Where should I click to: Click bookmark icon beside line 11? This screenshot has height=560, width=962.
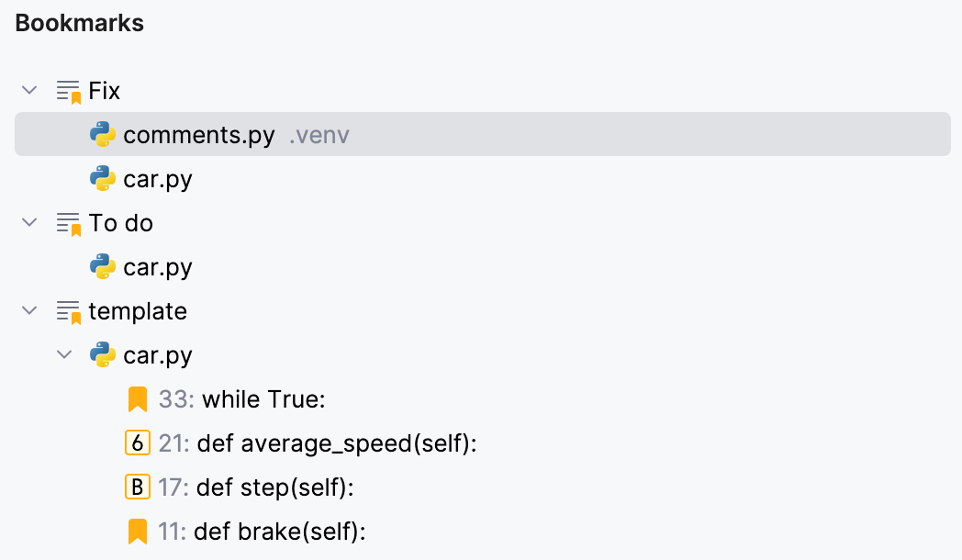coord(137,532)
